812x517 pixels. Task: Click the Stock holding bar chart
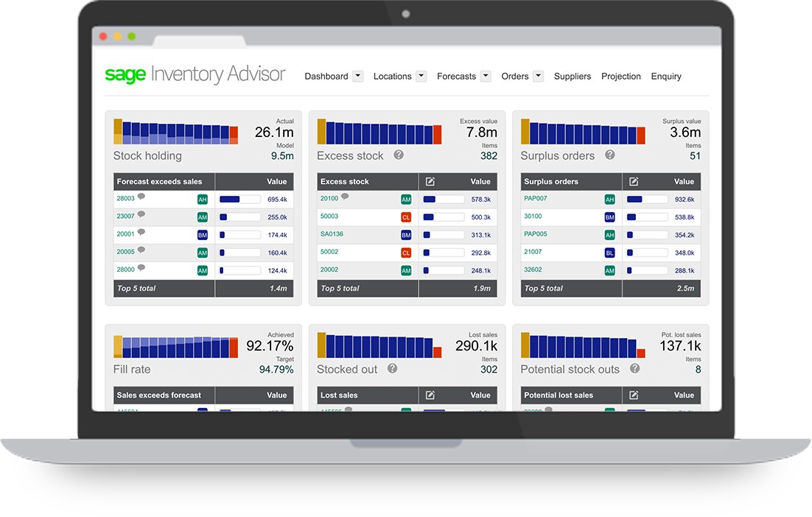(x=176, y=132)
